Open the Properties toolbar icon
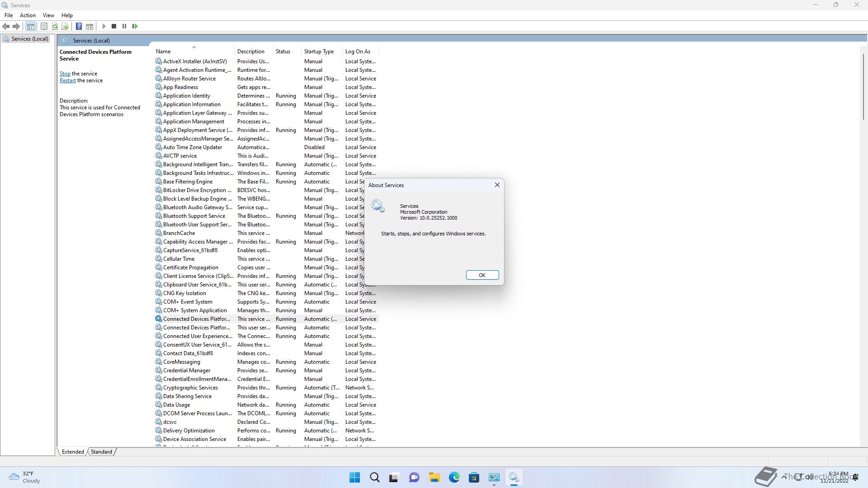 tap(44, 26)
